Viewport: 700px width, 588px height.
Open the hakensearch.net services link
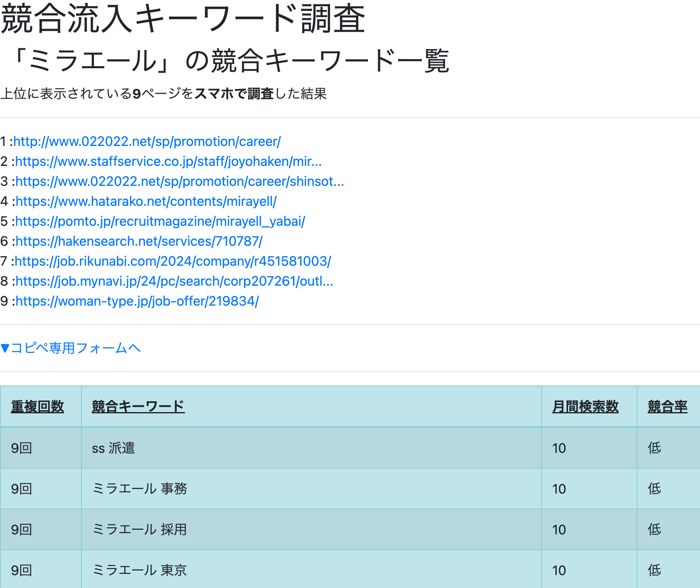point(139,241)
